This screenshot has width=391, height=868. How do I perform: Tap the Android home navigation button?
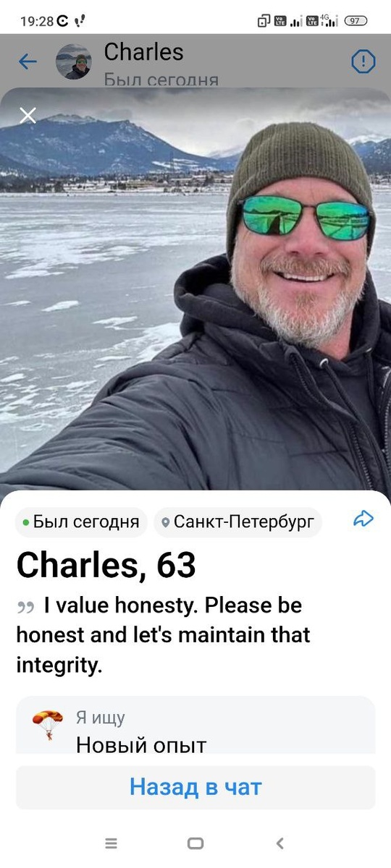click(195, 843)
